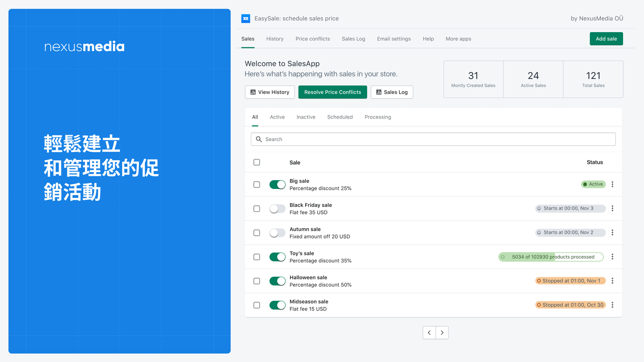Check the Autumn sale checkbox
This screenshot has height=362, width=644.
[x=257, y=233]
